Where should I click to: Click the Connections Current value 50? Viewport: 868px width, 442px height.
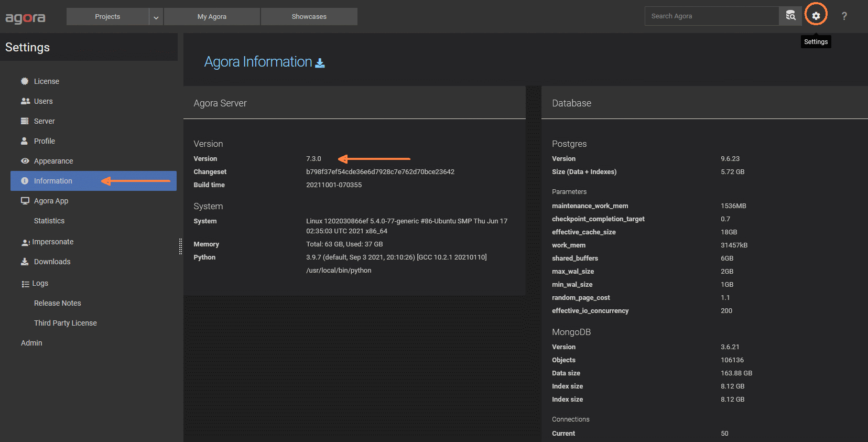[x=724, y=434]
